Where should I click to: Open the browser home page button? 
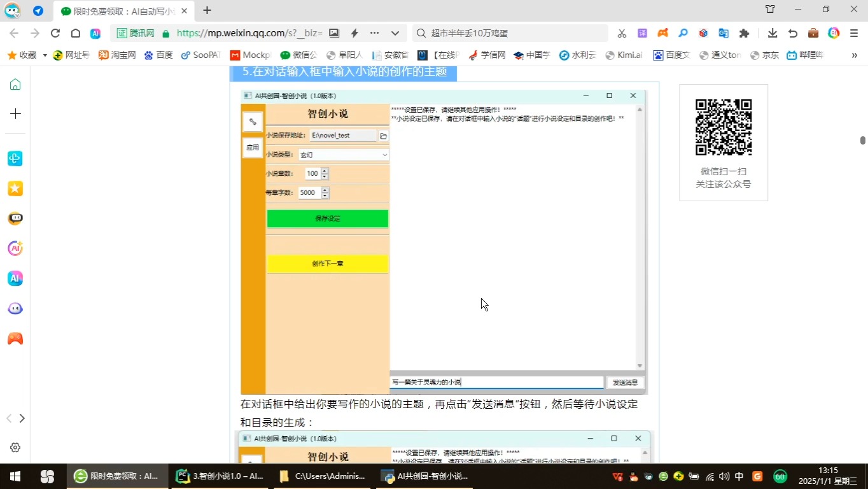75,33
